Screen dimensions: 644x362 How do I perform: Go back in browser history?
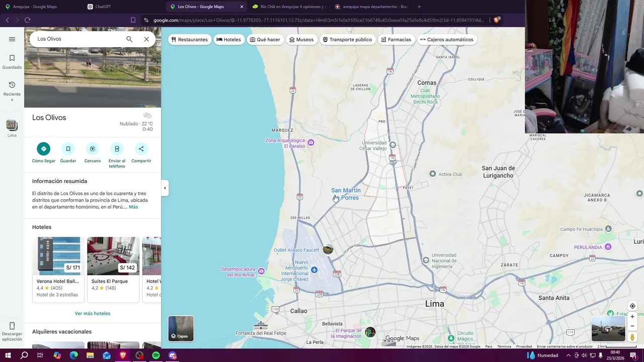pos(7,20)
